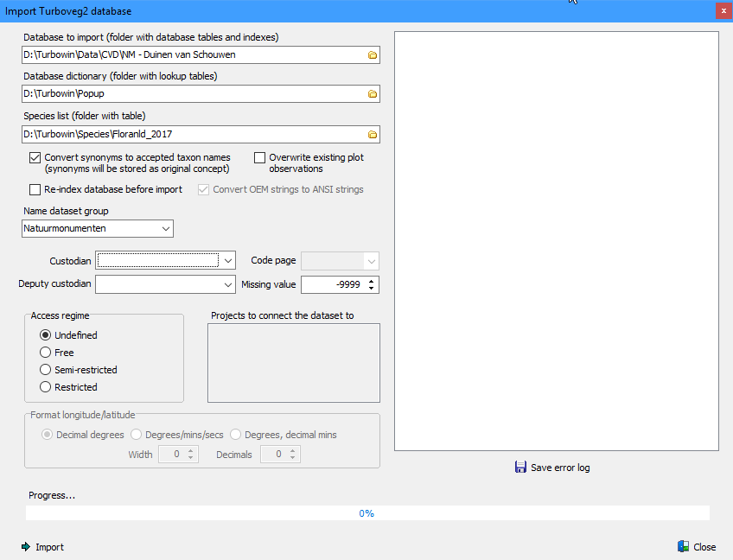Click the Species list folder path field

[x=192, y=134]
